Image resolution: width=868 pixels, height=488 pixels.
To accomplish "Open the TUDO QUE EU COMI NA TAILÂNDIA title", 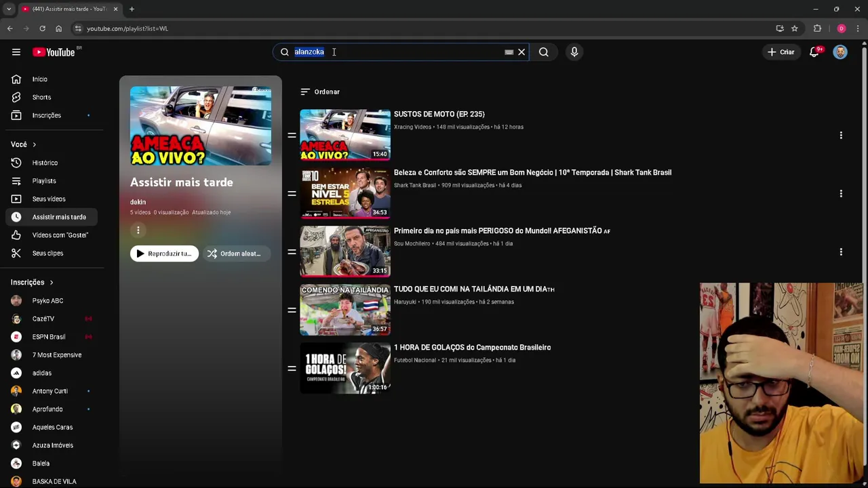I will [x=474, y=289].
